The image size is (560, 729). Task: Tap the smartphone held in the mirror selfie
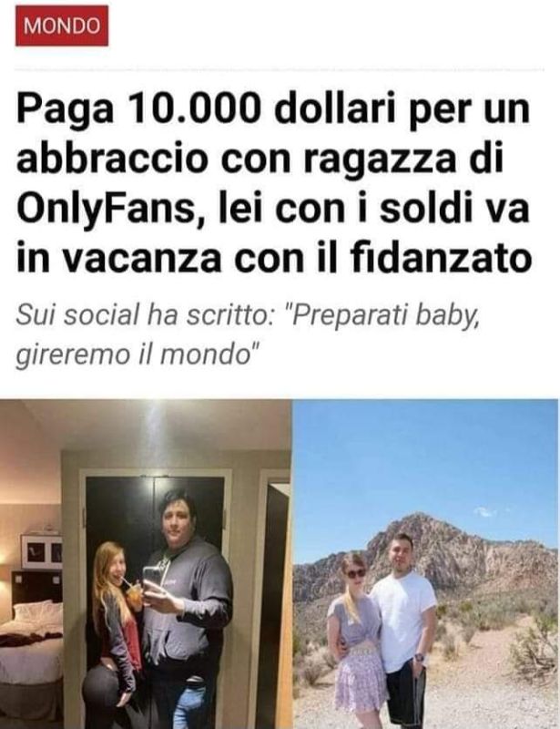click(153, 580)
